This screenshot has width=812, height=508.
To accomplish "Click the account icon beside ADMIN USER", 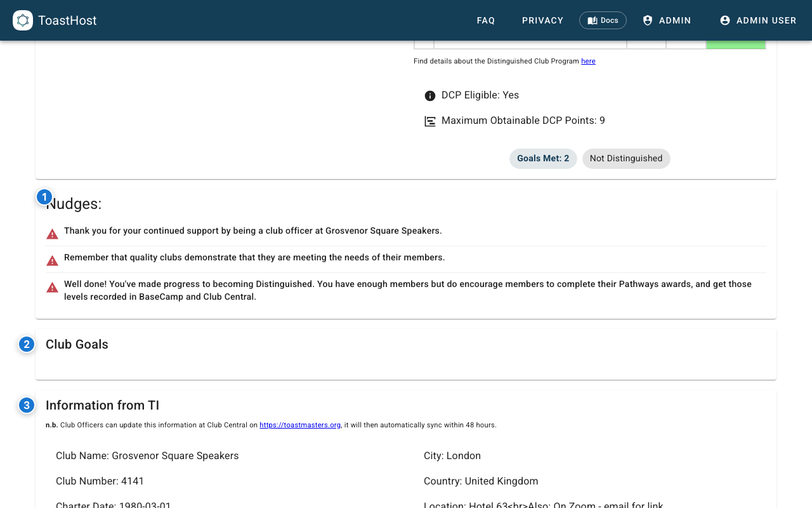I will pos(725,20).
